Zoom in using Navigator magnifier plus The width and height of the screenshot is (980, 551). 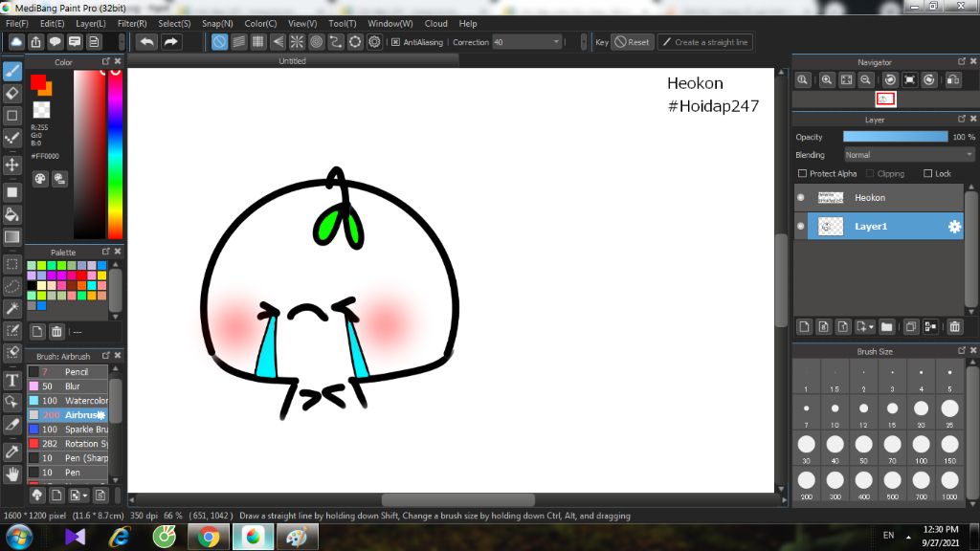click(827, 80)
